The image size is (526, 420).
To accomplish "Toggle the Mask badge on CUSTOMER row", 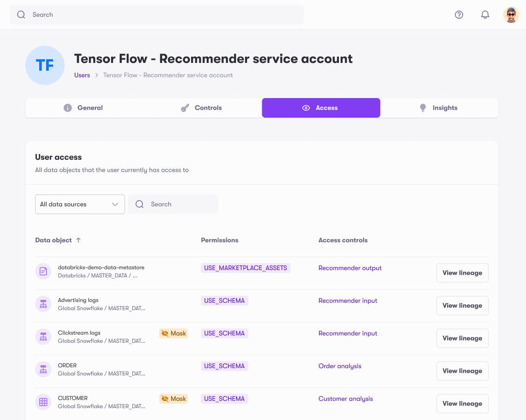I will (x=173, y=398).
